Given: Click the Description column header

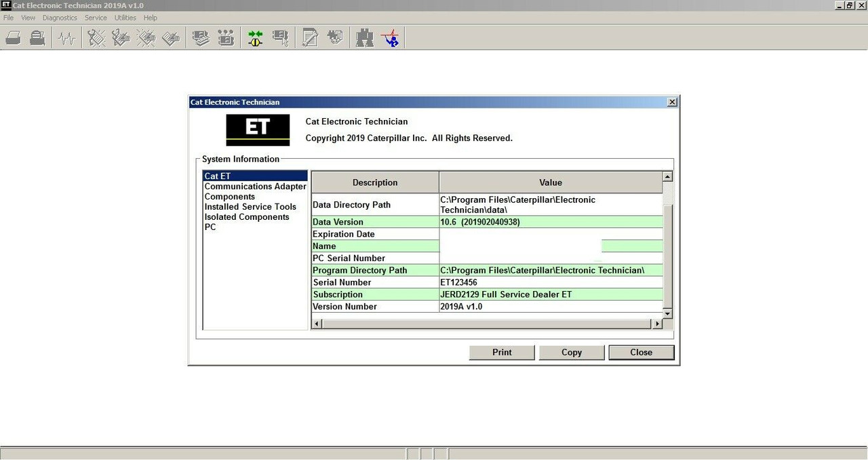Looking at the screenshot, I should tap(375, 183).
